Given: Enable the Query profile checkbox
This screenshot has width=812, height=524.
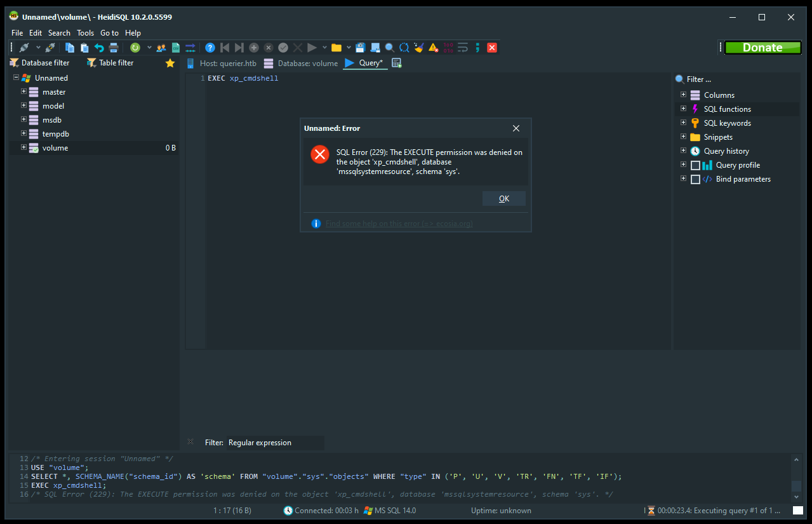Looking at the screenshot, I should point(695,165).
